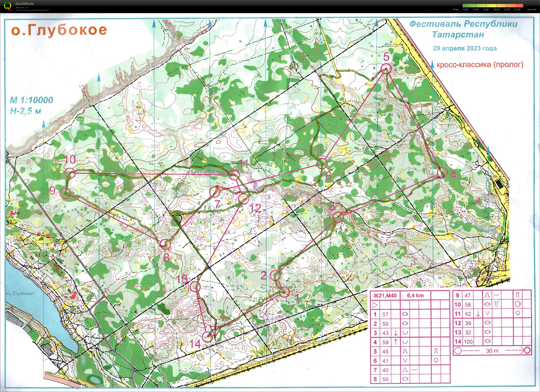This screenshot has width=540, height=392.
Task: Click the мин/км unit label
Action: 532,10
